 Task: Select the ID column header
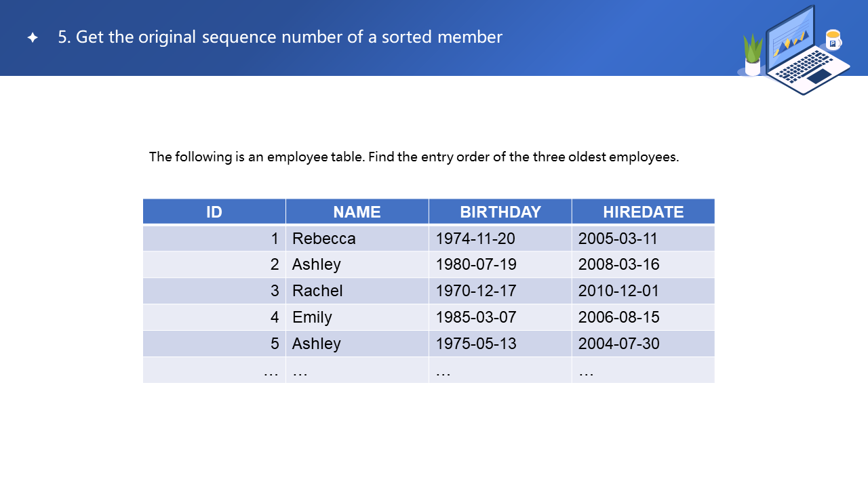click(x=214, y=212)
